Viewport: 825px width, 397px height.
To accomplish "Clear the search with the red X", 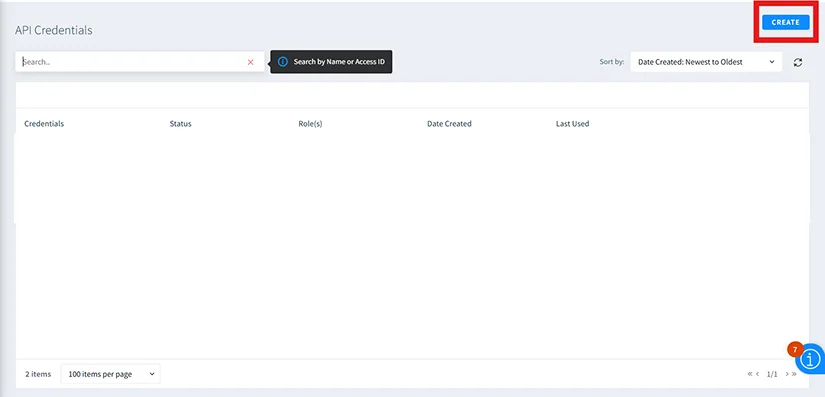I will click(x=250, y=62).
